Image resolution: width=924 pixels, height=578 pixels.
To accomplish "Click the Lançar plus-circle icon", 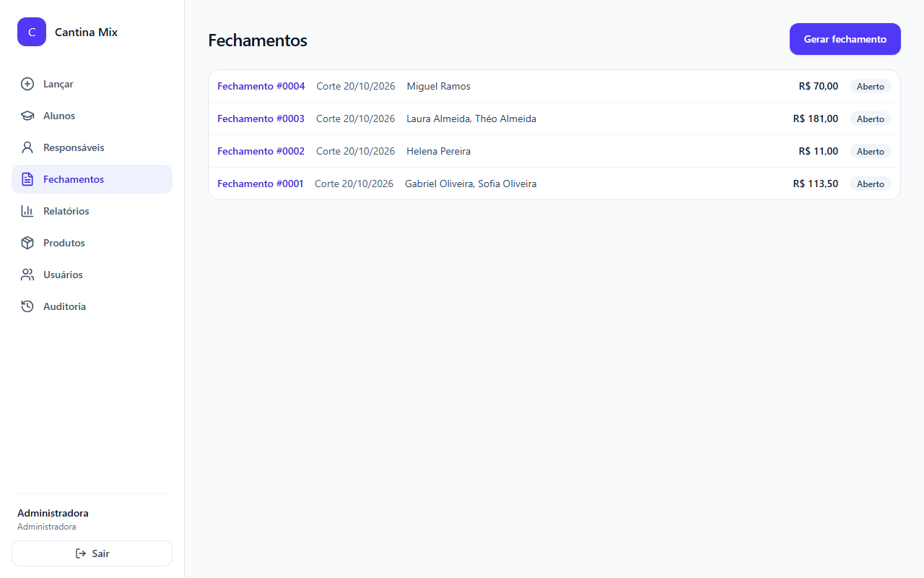I will (x=27, y=84).
